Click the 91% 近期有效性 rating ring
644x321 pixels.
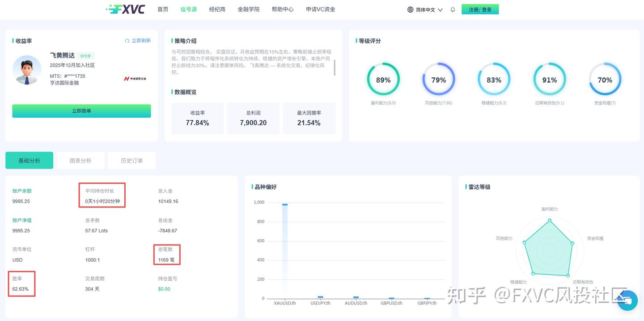click(x=550, y=80)
